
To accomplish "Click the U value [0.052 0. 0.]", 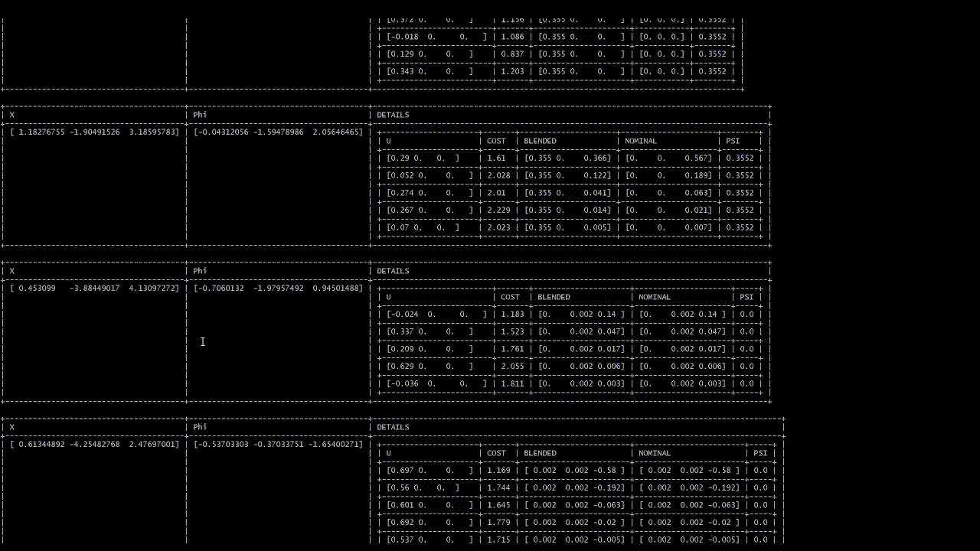I will point(430,175).
